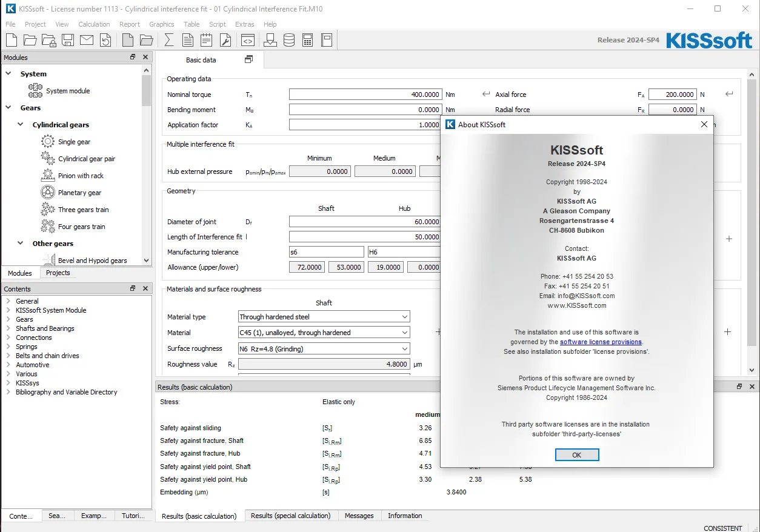Select the Pinion with rack module icon
Image resolution: width=760 pixels, height=532 pixels.
click(x=48, y=176)
